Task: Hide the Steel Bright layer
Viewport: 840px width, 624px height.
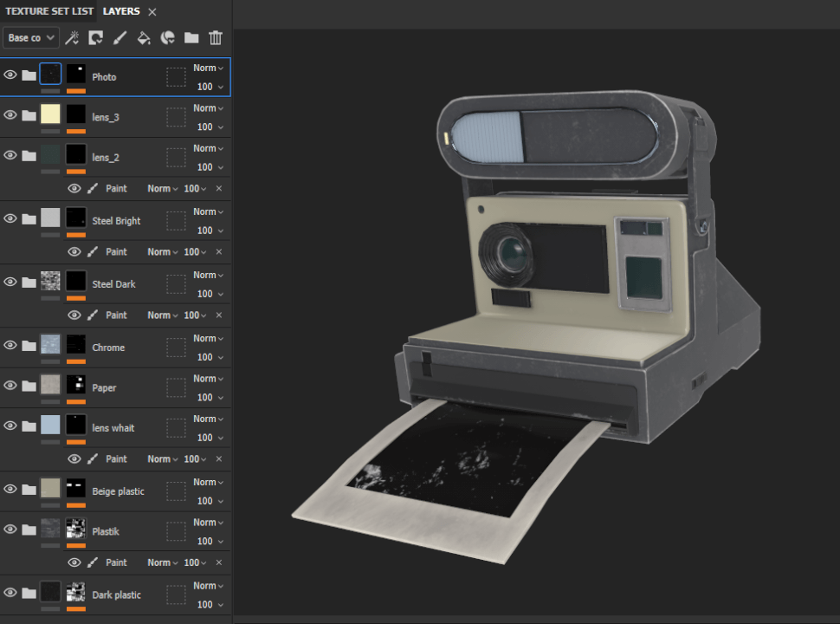Action: pos(10,218)
